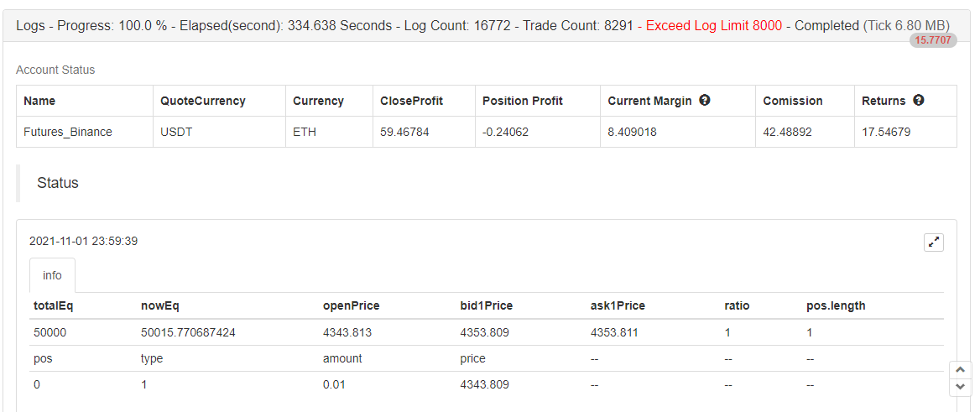Expand the status panel to fullscreen
This screenshot has width=980, height=412.
(x=934, y=243)
